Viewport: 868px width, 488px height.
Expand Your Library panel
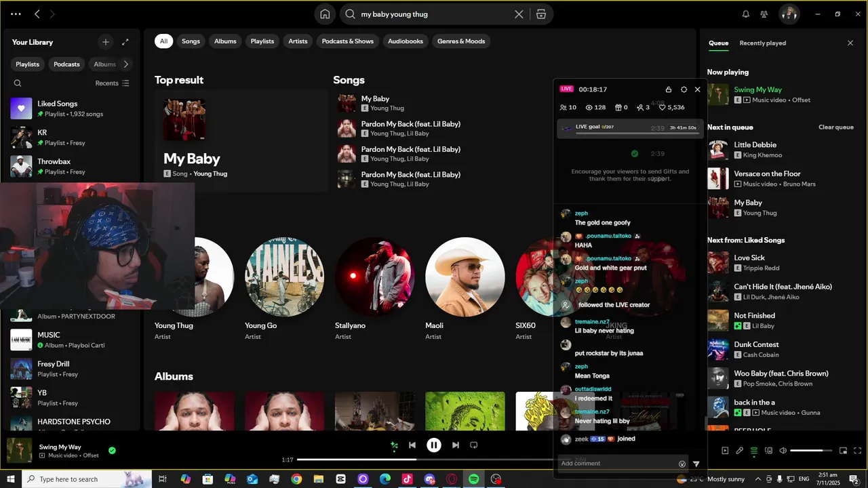pos(125,42)
